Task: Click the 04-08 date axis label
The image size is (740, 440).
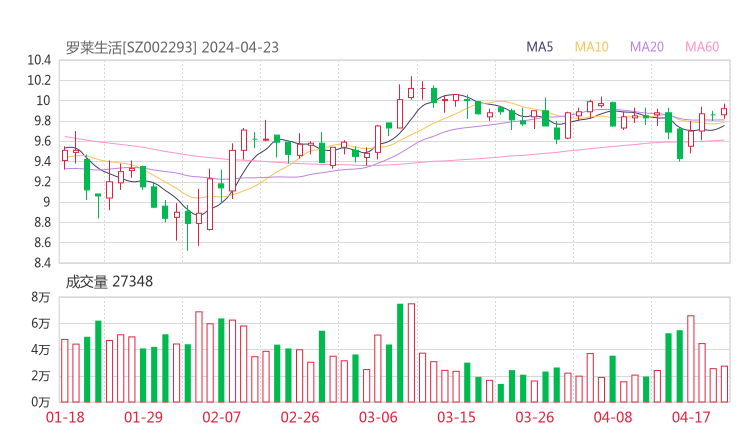Action: coord(613,417)
